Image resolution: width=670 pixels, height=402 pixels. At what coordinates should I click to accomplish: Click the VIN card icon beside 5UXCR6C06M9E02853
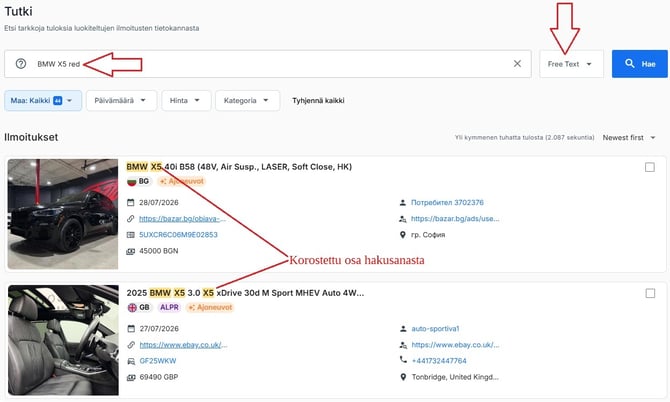click(x=131, y=235)
